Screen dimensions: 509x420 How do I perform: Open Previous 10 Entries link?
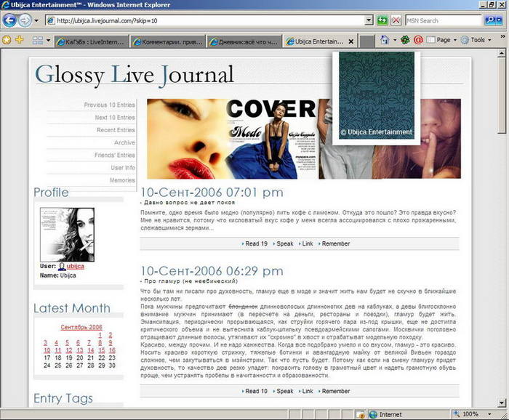109,105
